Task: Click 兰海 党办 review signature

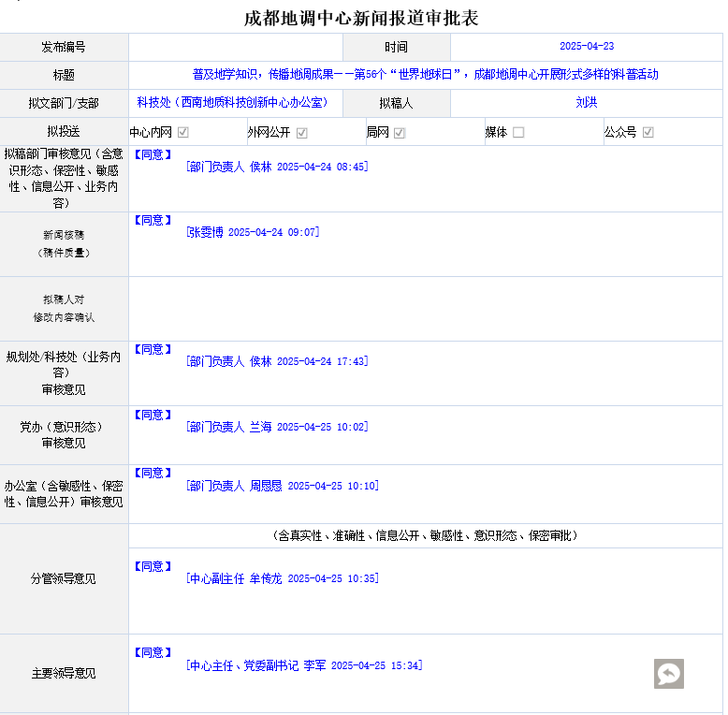Action: tap(277, 427)
